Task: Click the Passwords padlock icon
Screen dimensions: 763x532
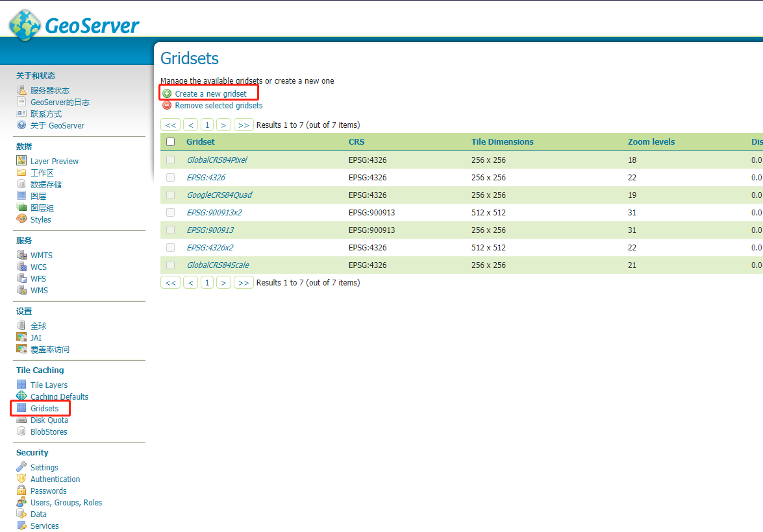Action: point(21,490)
